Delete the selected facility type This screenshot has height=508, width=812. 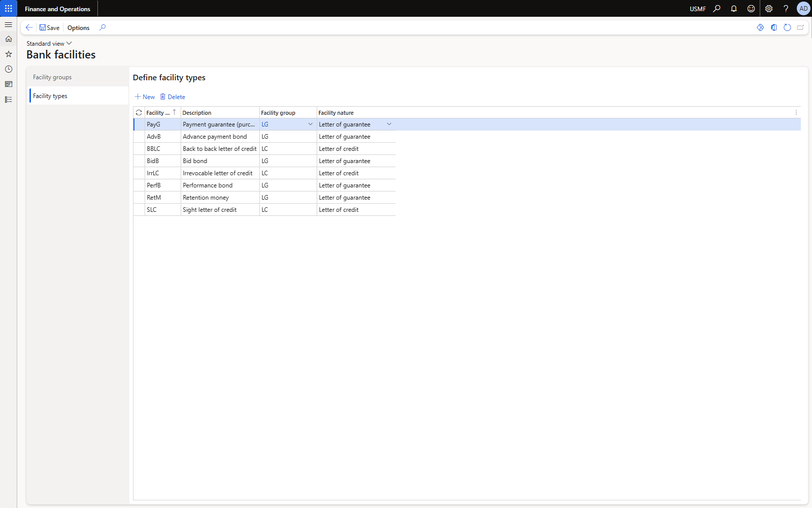click(x=173, y=97)
